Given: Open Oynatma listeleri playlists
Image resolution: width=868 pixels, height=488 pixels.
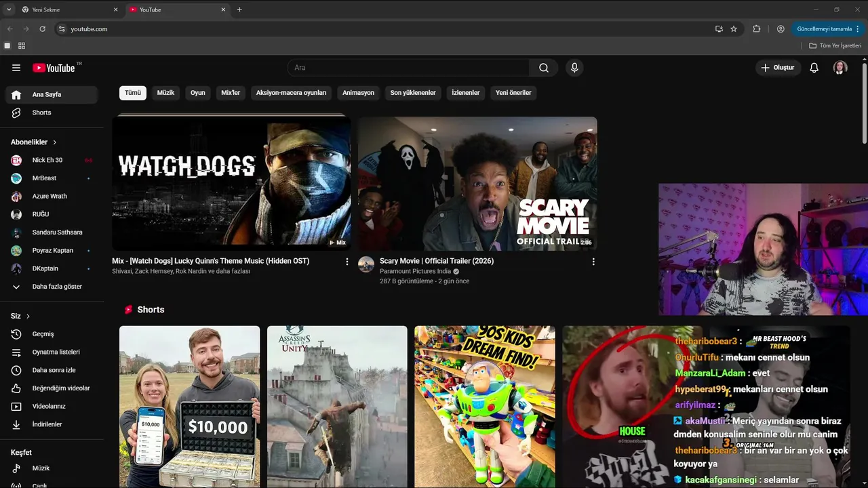Looking at the screenshot, I should [x=52, y=352].
